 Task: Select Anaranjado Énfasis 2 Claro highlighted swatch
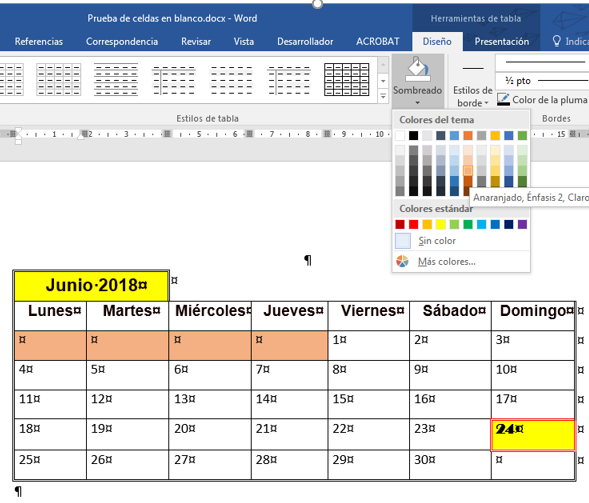468,171
